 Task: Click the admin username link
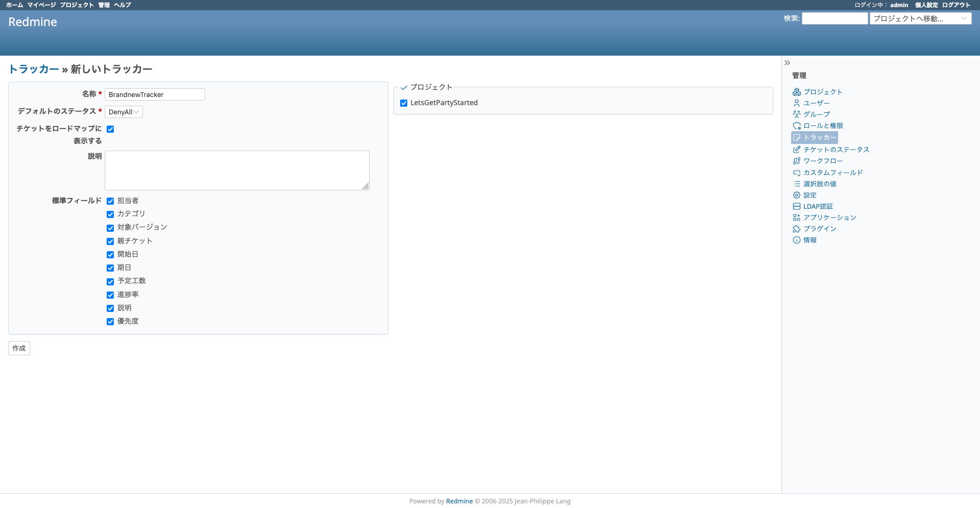click(x=899, y=5)
